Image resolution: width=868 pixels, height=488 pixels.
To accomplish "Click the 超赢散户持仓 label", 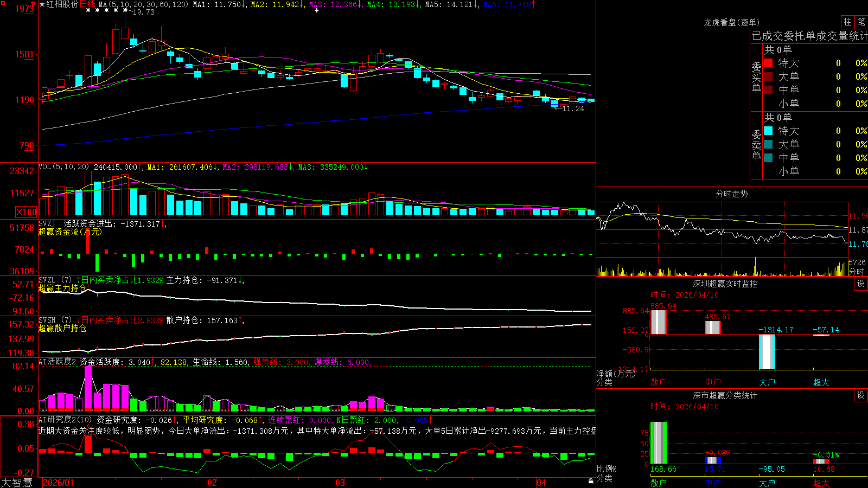I will [62, 328].
